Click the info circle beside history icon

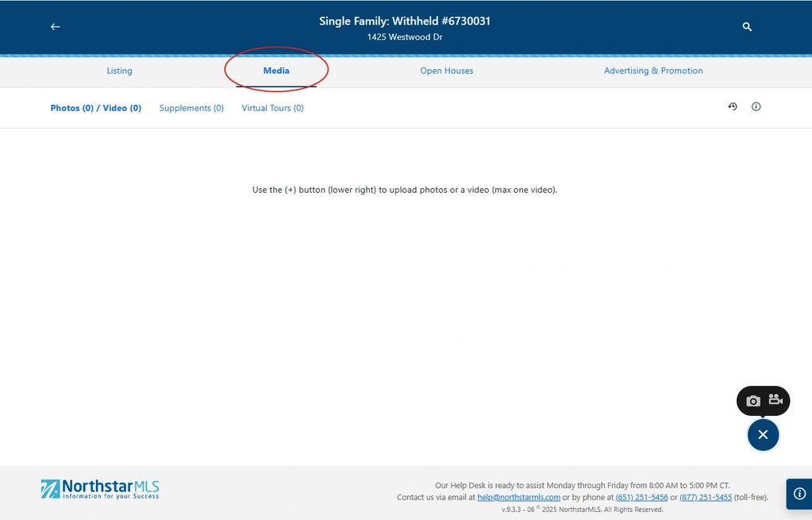click(756, 106)
